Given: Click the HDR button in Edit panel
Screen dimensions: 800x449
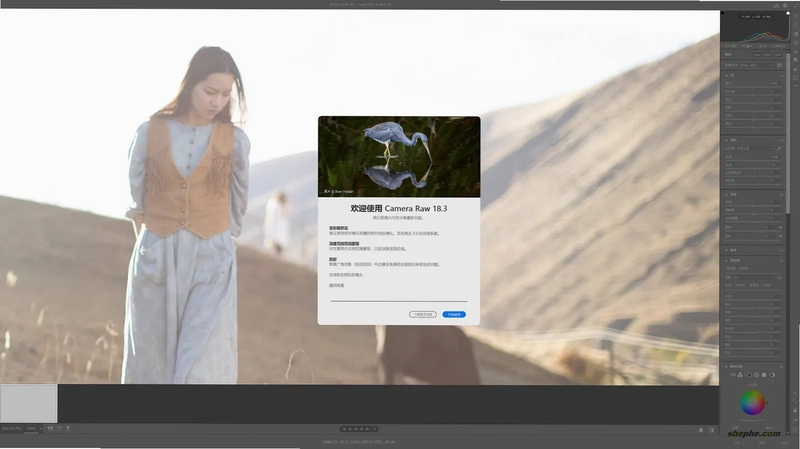Looking at the screenshot, I should (778, 55).
